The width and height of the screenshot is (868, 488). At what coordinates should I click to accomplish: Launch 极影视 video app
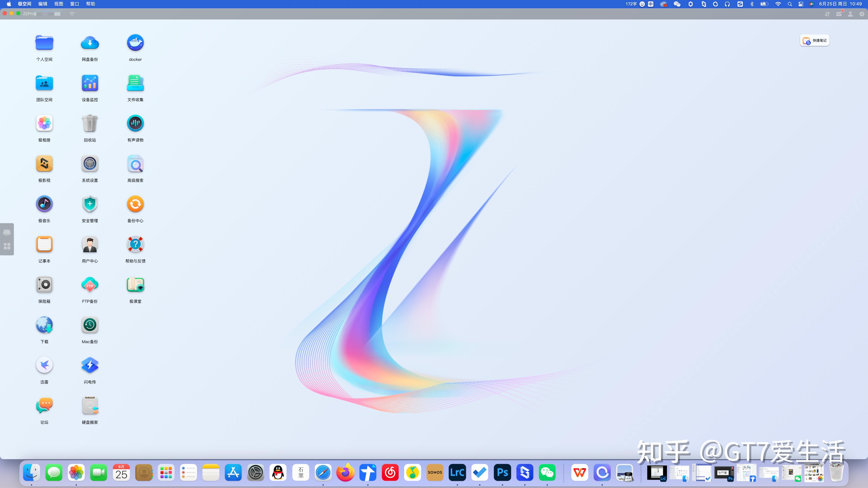coord(44,164)
